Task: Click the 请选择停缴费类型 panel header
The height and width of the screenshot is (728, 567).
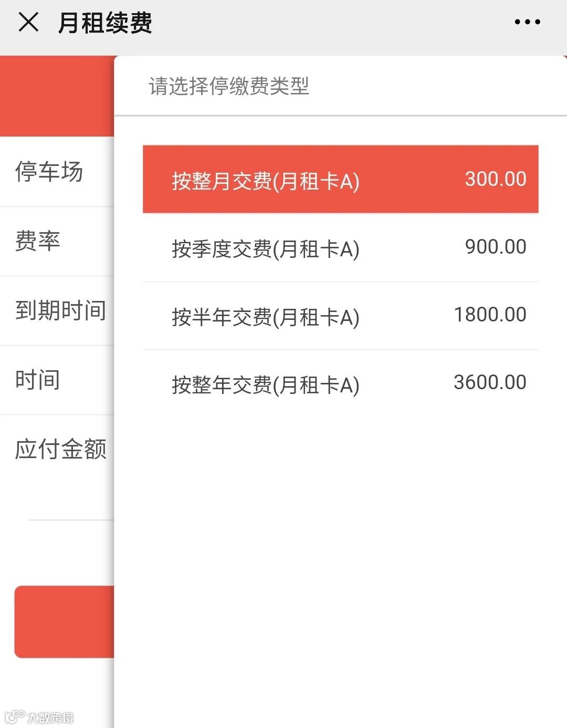Action: (229, 86)
